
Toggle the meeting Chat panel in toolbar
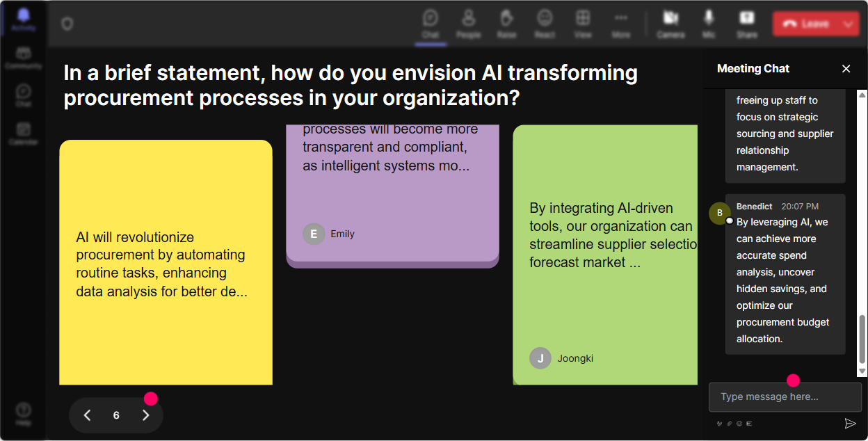(x=431, y=24)
